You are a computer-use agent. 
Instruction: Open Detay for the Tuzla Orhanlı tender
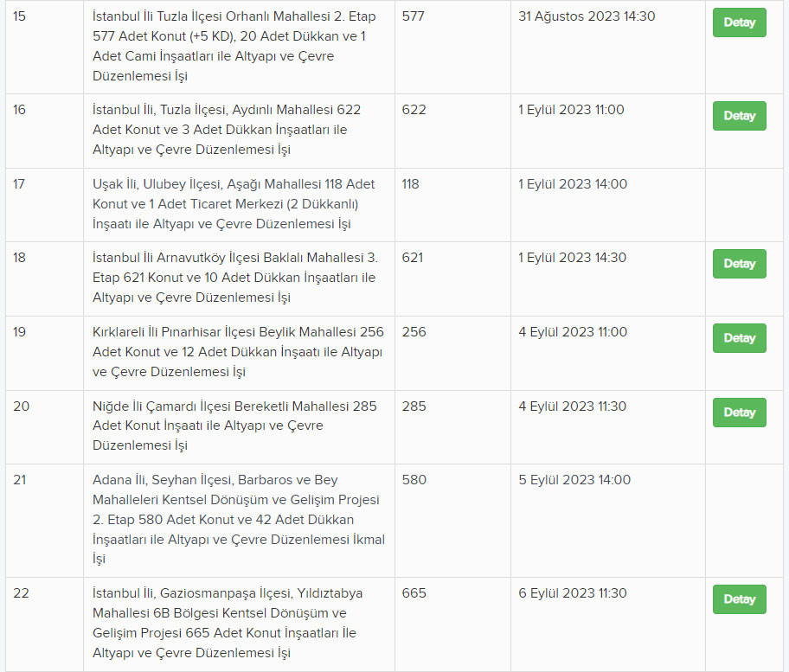pos(739,22)
